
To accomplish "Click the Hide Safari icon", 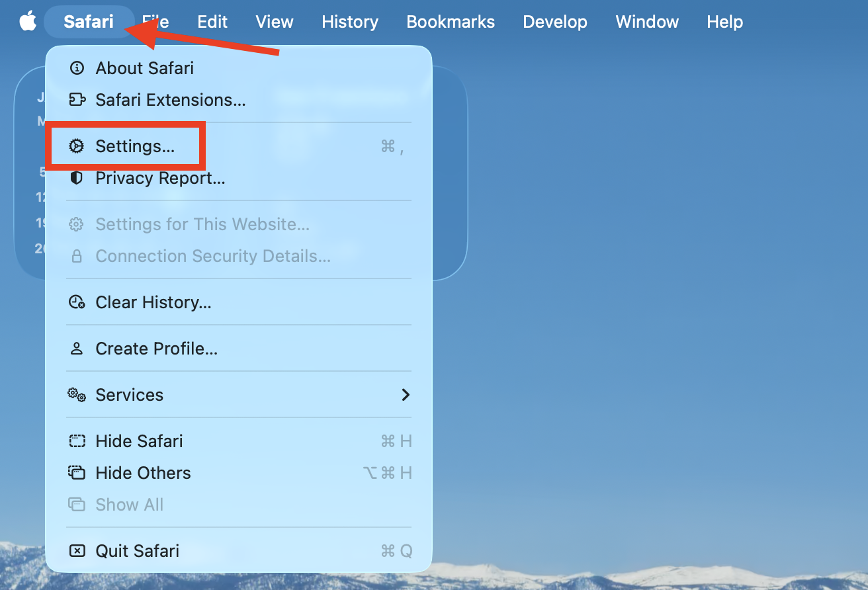I will click(77, 441).
